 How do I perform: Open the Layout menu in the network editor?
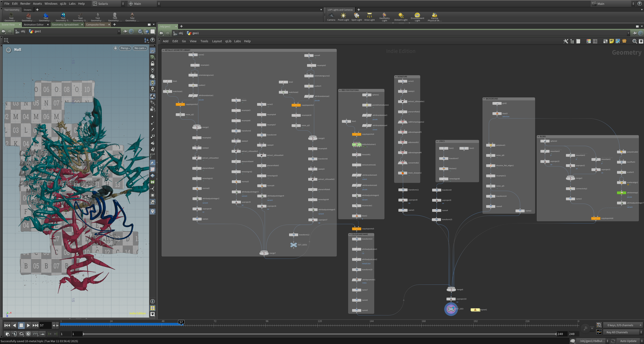[217, 41]
